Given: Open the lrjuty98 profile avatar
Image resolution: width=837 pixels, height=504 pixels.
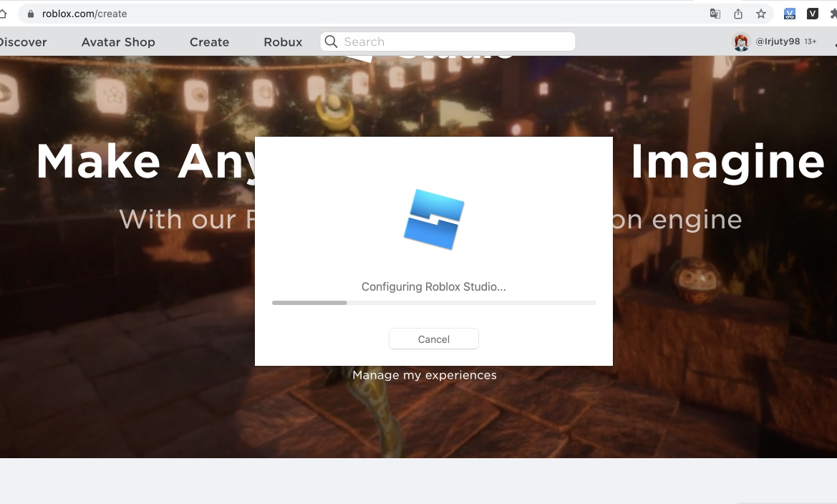Looking at the screenshot, I should (x=741, y=42).
